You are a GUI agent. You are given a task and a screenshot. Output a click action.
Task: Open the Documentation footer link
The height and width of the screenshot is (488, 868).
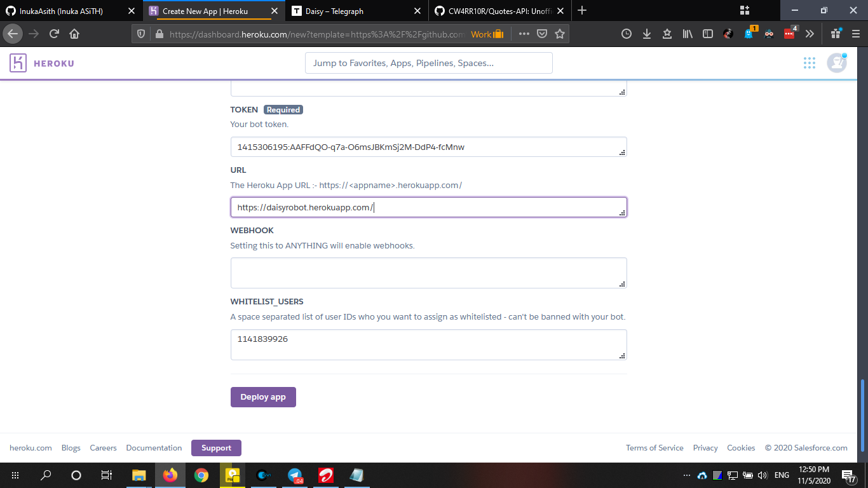tap(154, 448)
